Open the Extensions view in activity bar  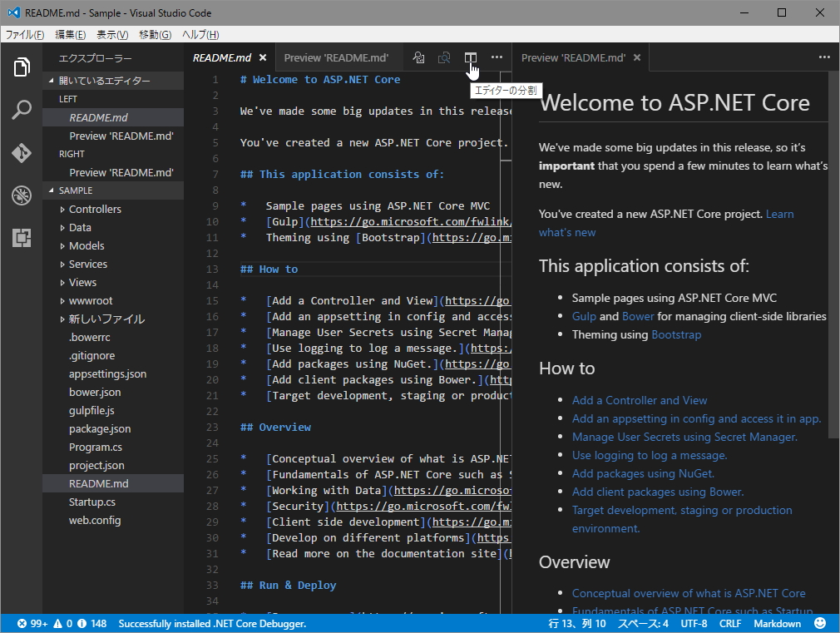(x=22, y=238)
